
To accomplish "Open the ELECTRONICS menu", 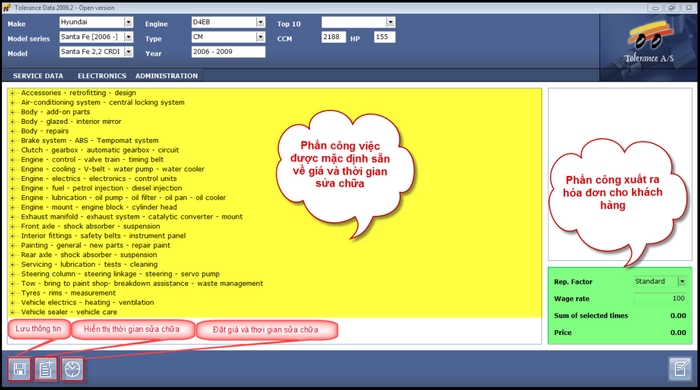I will tap(102, 76).
